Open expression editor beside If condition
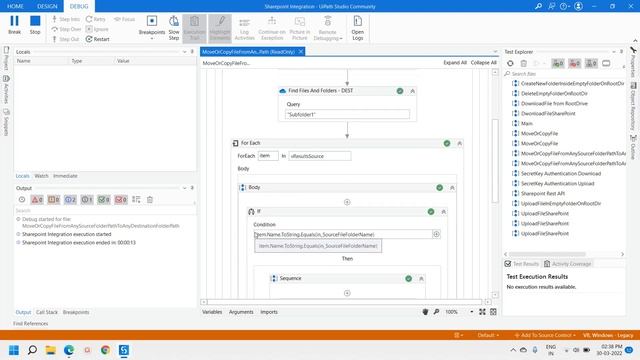The height and width of the screenshot is (360, 640). 436,234
